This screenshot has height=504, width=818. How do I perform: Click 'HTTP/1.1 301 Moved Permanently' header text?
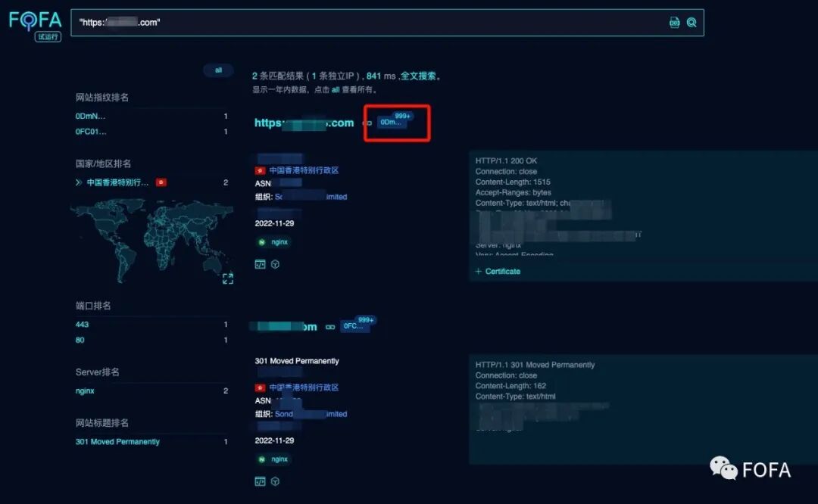coord(535,365)
